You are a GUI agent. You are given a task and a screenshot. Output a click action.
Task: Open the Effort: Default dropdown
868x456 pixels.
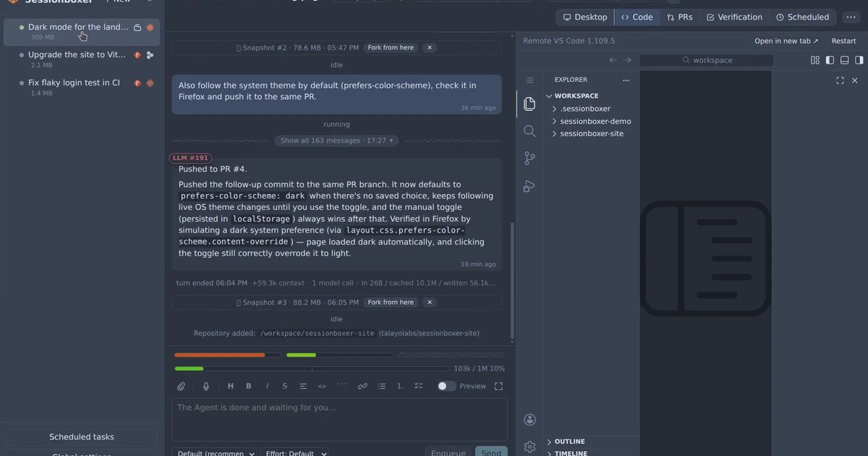pyautogui.click(x=297, y=452)
